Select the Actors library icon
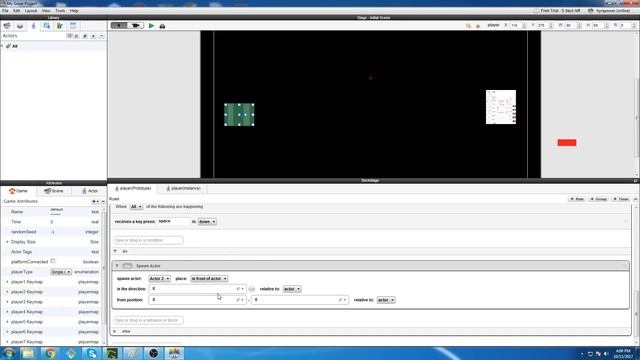Image resolution: width=640 pixels, height=360 pixels. point(33,26)
